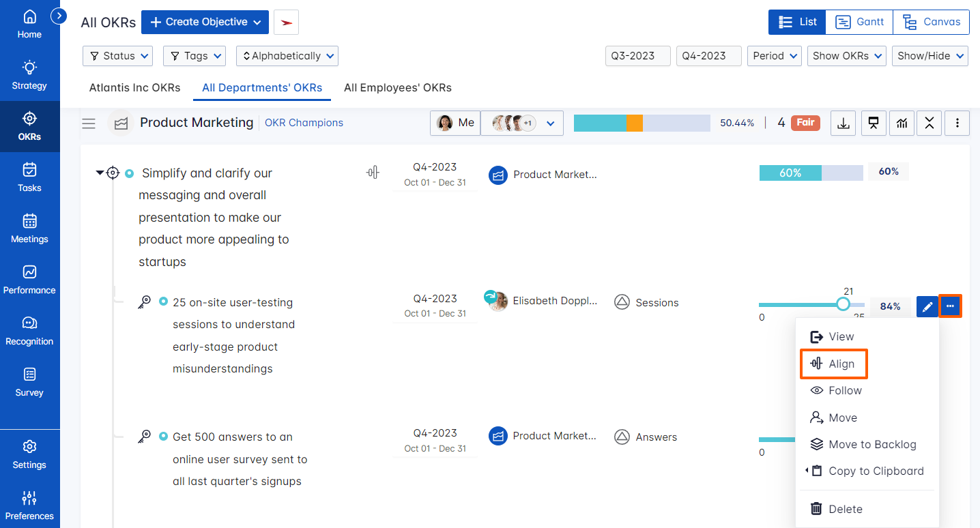Open the Performance section
The width and height of the screenshot is (980, 528).
(x=29, y=280)
